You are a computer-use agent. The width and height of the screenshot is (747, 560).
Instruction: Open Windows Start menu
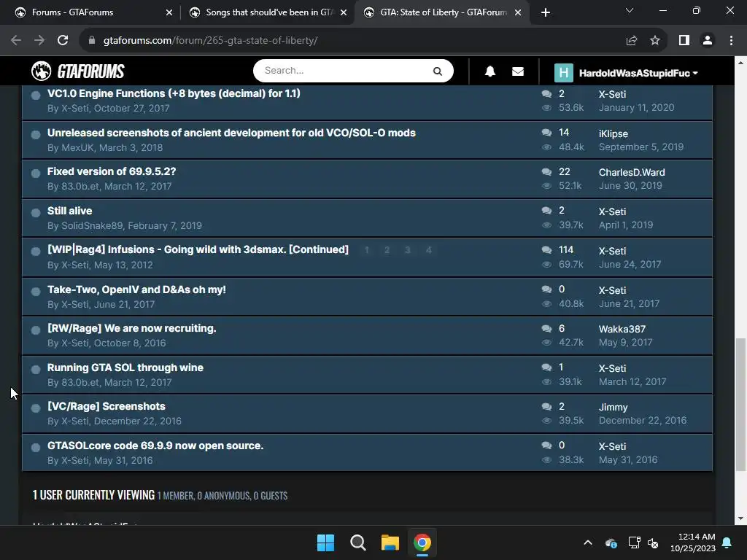pyautogui.click(x=326, y=542)
